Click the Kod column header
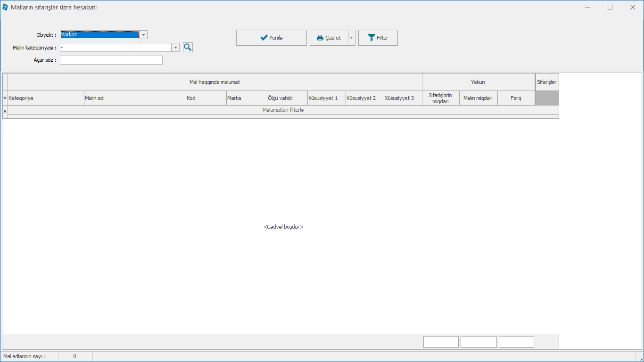The width and height of the screenshot is (644, 362). click(x=206, y=98)
